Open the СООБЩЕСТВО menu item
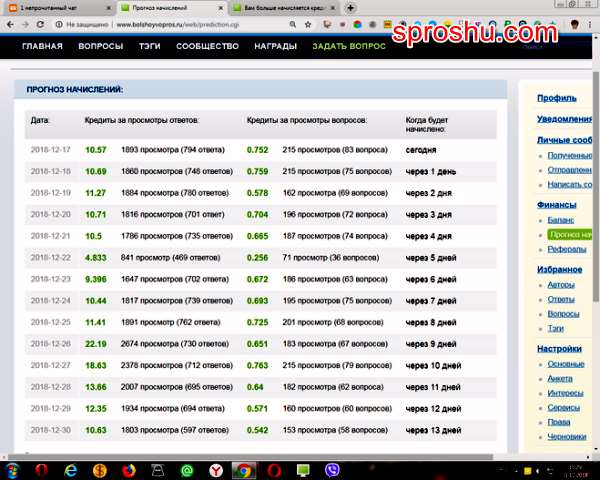Viewport: 600px width, 480px height. [x=215, y=46]
